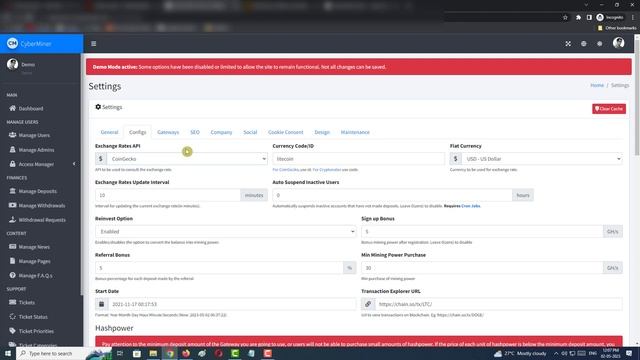
Task: Click the Chrome icon in taskbar
Action: pyautogui.click(x=170, y=353)
